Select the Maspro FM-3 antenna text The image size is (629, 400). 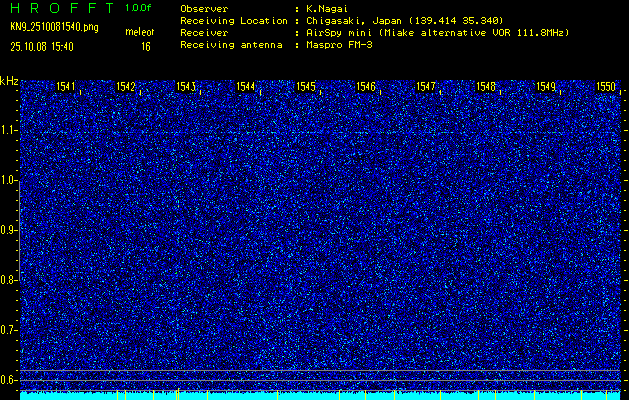(x=340, y=44)
